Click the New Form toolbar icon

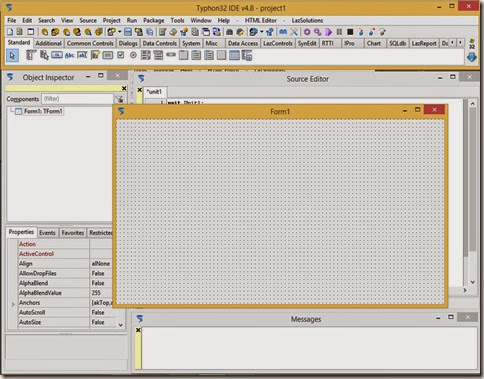[31, 32]
